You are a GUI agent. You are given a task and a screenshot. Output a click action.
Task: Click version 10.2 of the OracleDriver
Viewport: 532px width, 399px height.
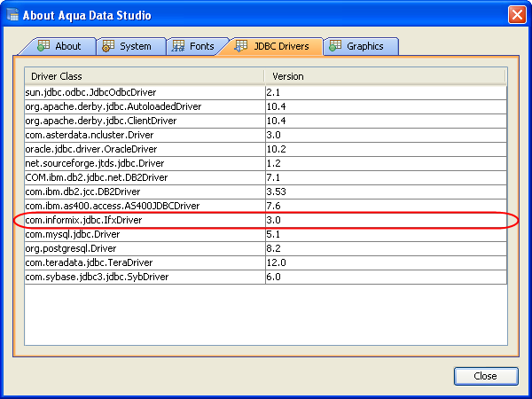coord(276,149)
